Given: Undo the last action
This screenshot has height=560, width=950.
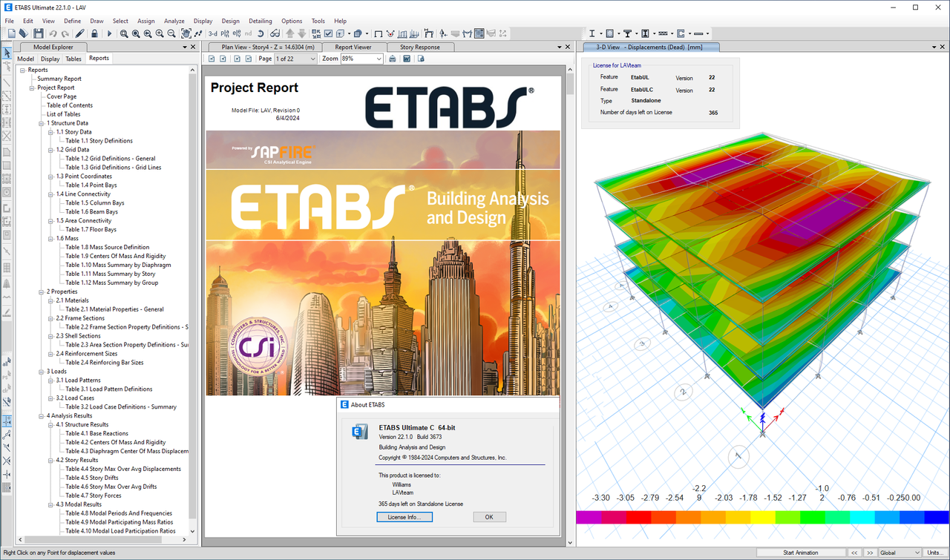Looking at the screenshot, I should click(53, 33).
